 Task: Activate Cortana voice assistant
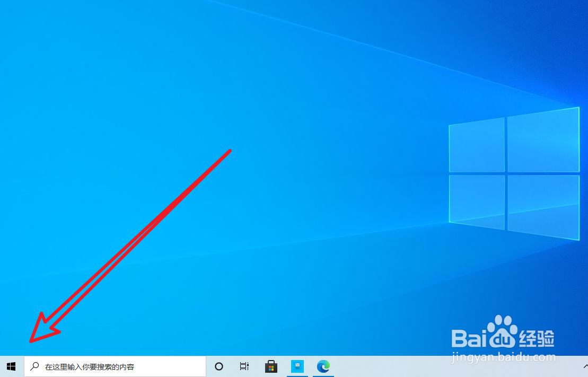[x=218, y=366]
